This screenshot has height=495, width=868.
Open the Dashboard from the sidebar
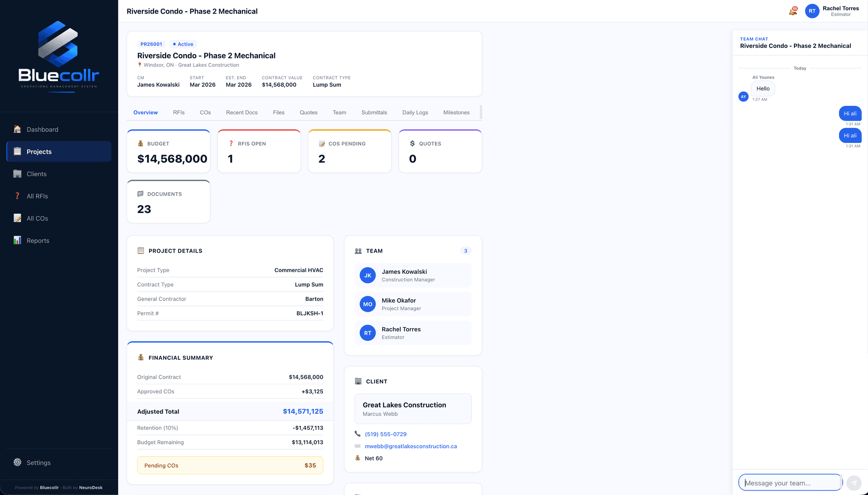pyautogui.click(x=42, y=129)
